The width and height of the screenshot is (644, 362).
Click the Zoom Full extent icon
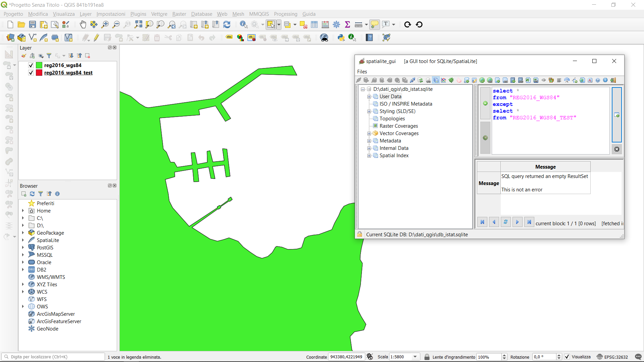[138, 24]
